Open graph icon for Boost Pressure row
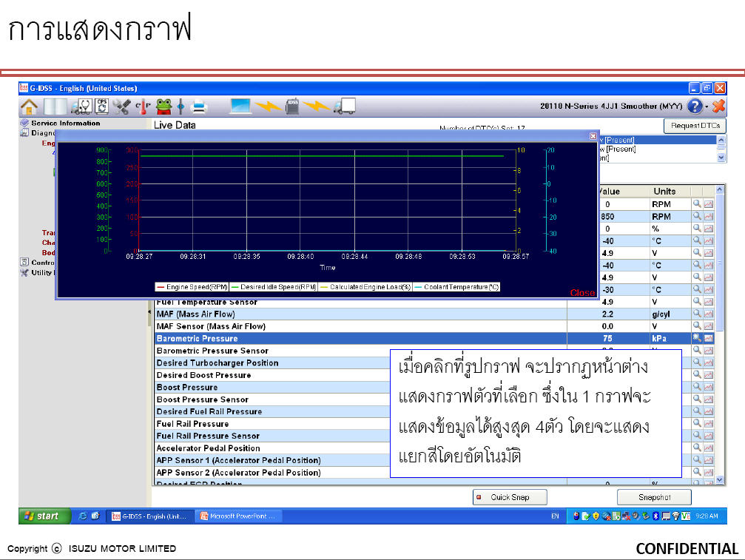The image size is (745, 560). pyautogui.click(x=709, y=387)
